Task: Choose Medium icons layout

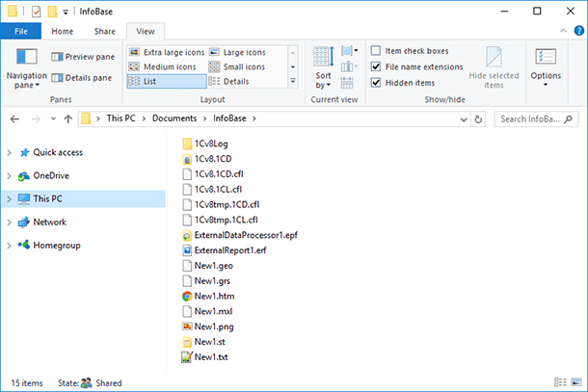Action: [x=162, y=66]
